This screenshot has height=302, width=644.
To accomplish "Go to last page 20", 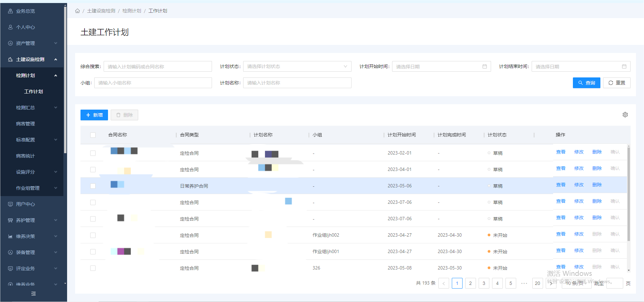I will (x=538, y=283).
